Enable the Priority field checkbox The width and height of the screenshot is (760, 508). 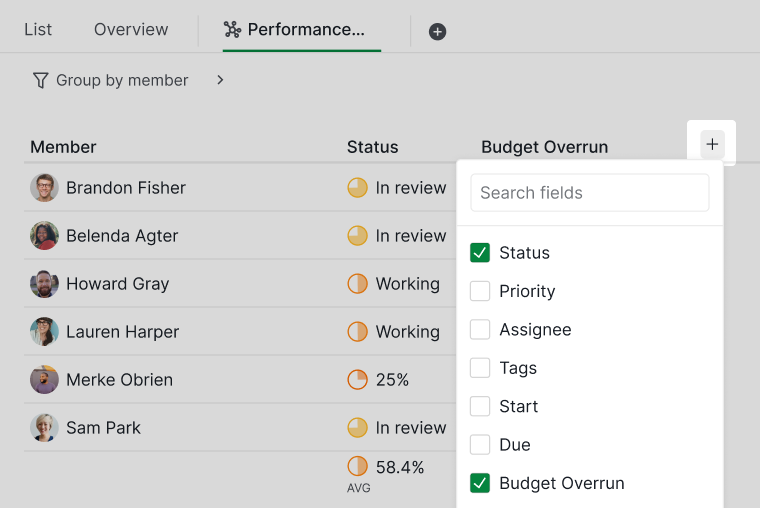(480, 291)
